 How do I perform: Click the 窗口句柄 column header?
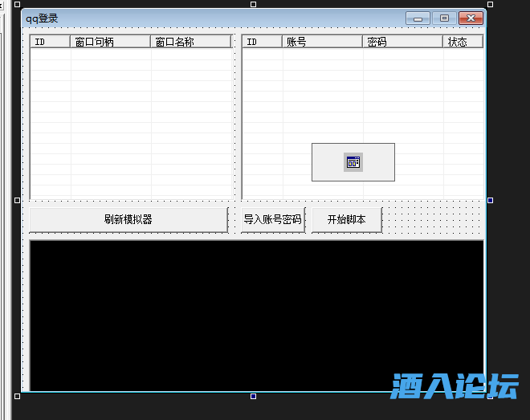pyautogui.click(x=110, y=42)
